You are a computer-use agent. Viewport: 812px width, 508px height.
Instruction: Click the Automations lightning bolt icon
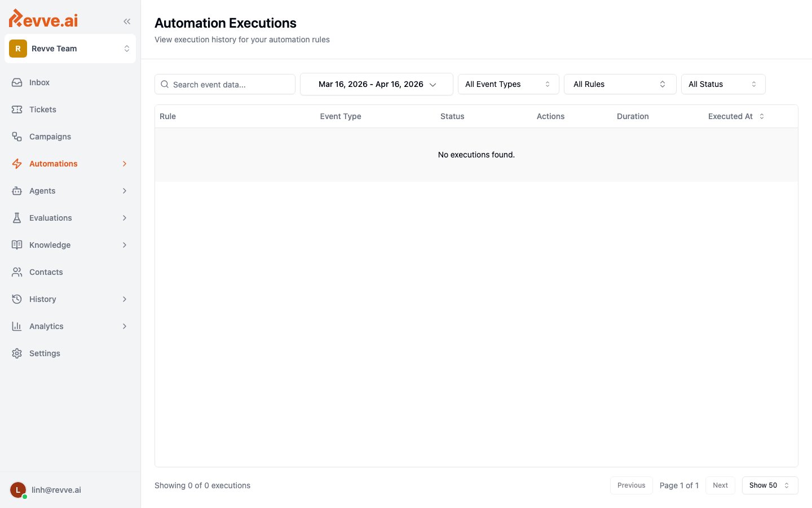point(17,164)
